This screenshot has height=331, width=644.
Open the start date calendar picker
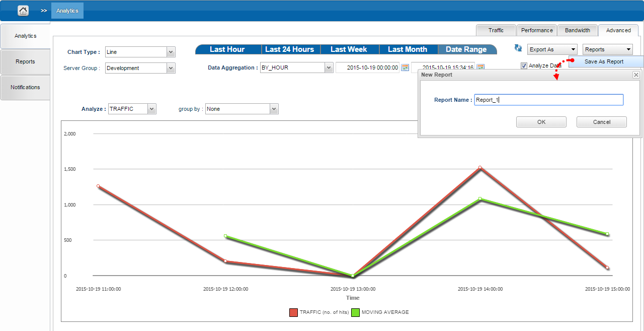[405, 68]
